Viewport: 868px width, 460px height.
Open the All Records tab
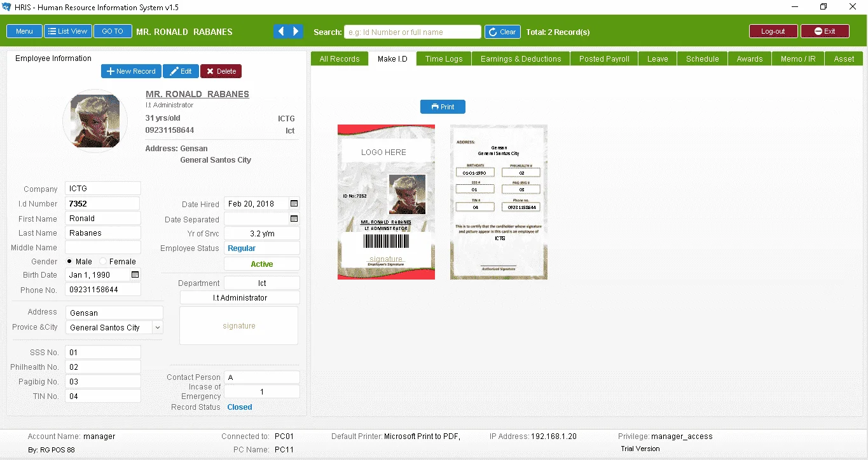(340, 58)
